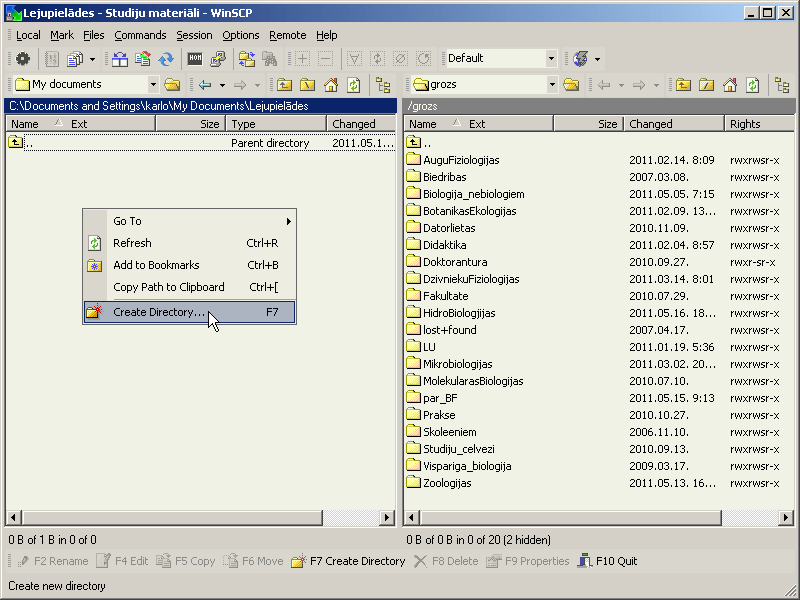Open the remote directory folder icon beside grozs
800x600 pixels.
pos(571,85)
